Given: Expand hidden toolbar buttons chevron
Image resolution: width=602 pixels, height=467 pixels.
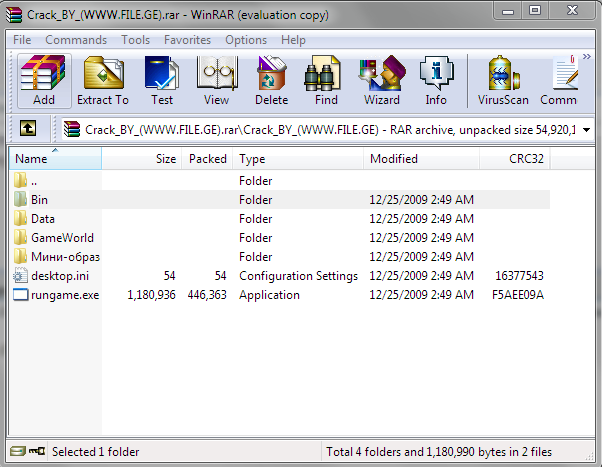Looking at the screenshot, I should (587, 57).
